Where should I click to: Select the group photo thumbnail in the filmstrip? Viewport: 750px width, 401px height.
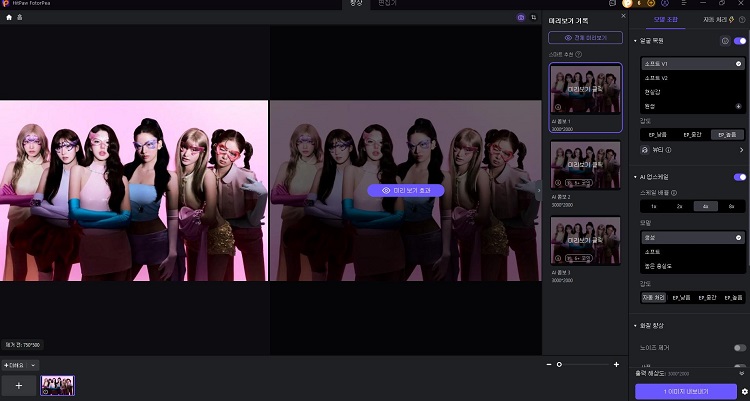point(57,385)
